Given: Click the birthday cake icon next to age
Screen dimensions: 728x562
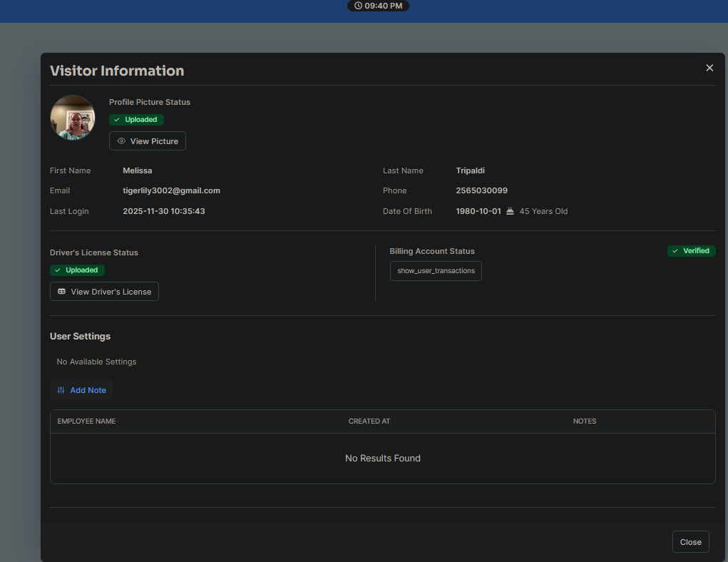Looking at the screenshot, I should tap(510, 211).
